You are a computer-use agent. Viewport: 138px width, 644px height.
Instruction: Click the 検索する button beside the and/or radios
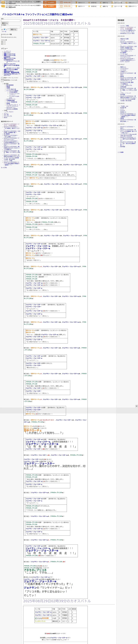(13, 30)
